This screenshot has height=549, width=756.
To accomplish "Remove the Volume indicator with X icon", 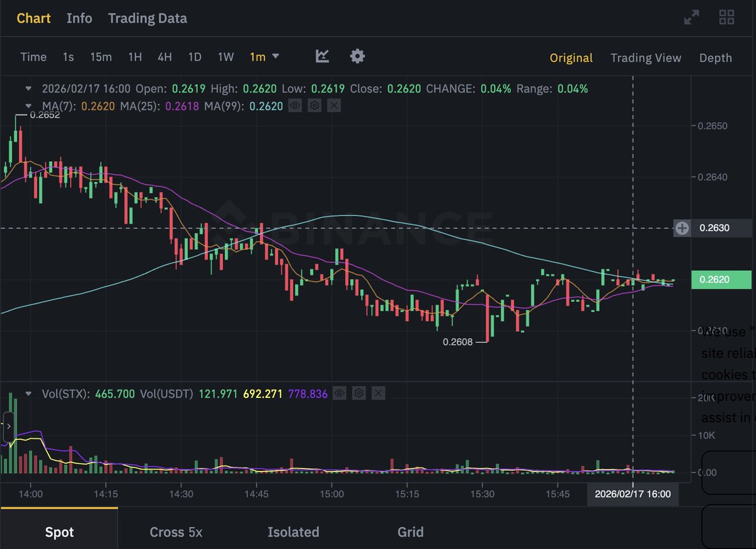I will [x=377, y=393].
